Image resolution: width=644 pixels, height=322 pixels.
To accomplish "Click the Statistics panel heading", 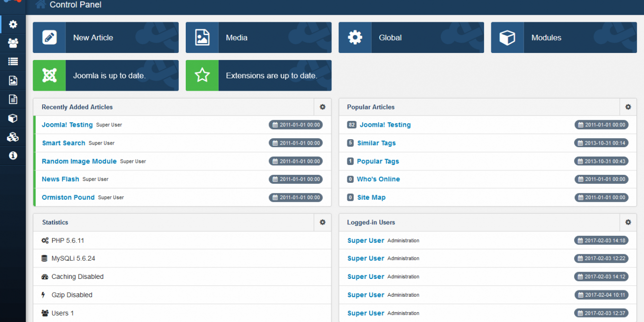I will pyautogui.click(x=55, y=222).
